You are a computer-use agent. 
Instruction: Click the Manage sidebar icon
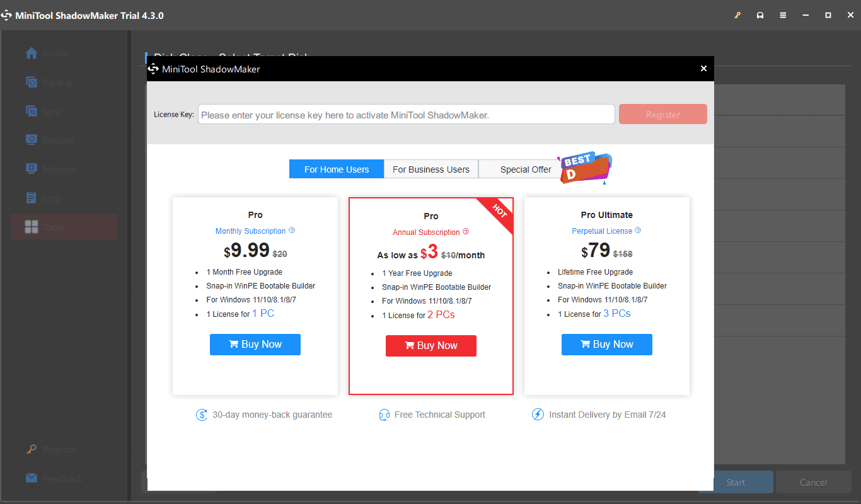coord(32,169)
